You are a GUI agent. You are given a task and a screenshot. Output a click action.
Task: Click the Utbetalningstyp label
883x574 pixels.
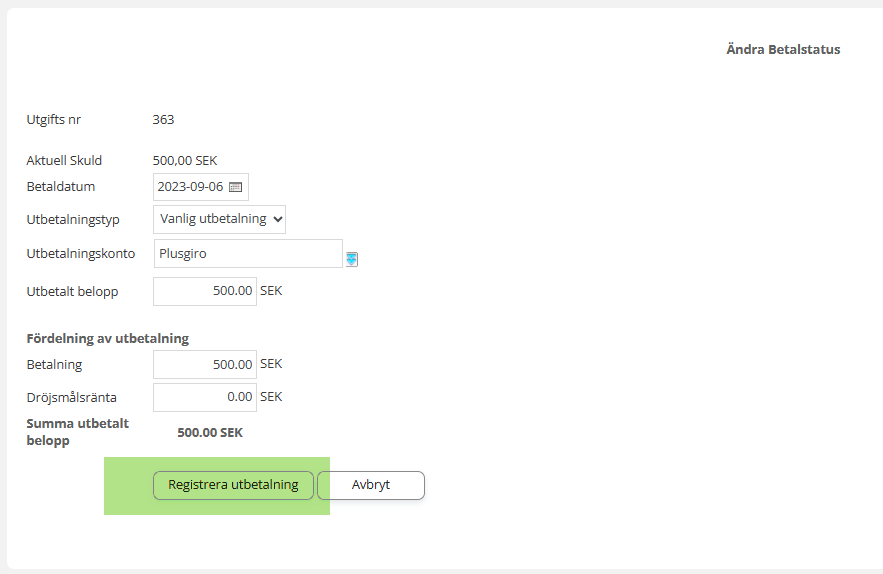coord(73,220)
